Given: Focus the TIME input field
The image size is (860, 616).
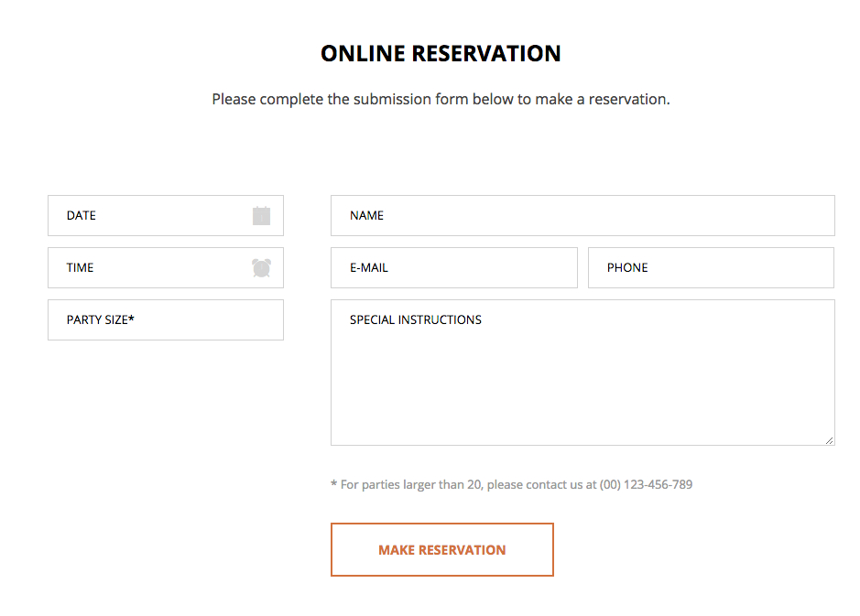Looking at the screenshot, I should pos(137,267).
